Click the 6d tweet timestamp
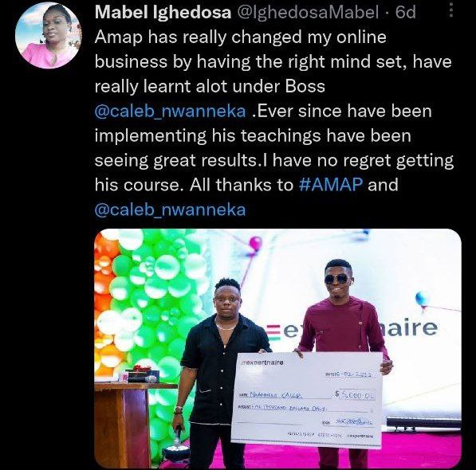476x470 pixels. [406, 13]
